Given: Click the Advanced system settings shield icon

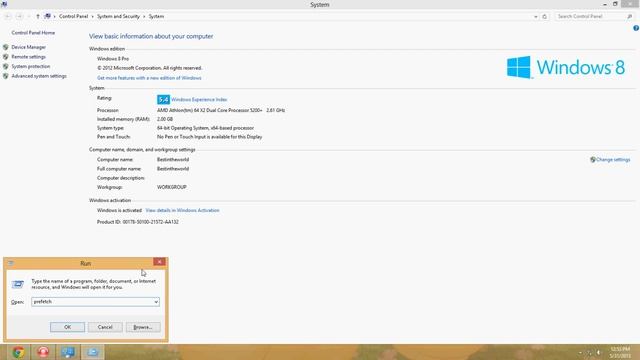Looking at the screenshot, I should [6, 76].
